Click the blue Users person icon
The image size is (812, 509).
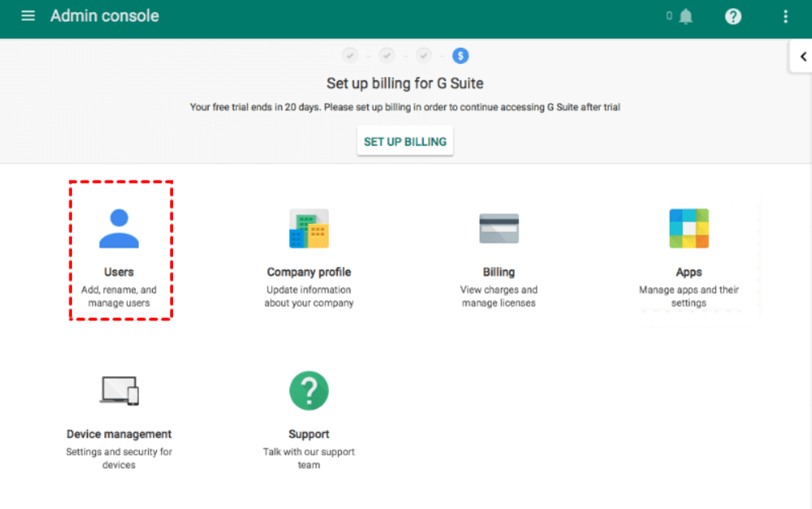[119, 228]
